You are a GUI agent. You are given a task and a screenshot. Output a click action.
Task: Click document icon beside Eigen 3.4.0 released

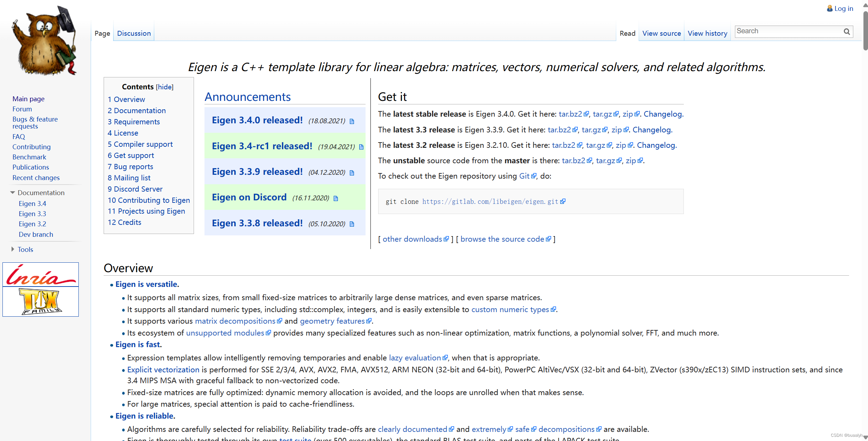tap(352, 121)
